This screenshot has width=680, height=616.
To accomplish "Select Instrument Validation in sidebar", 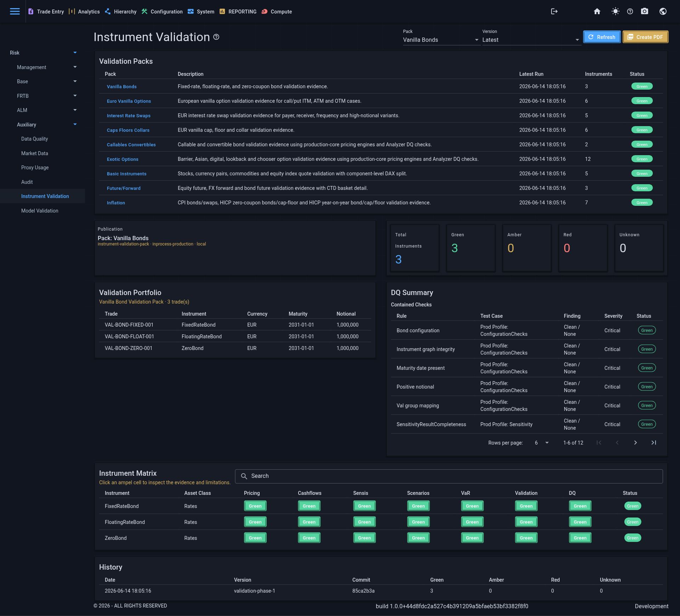I will 42,196.
